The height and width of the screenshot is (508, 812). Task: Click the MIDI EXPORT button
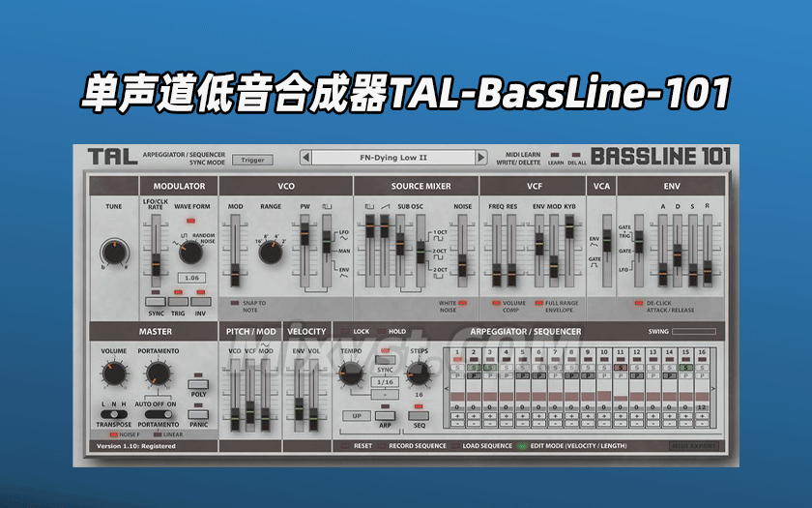[x=694, y=446]
